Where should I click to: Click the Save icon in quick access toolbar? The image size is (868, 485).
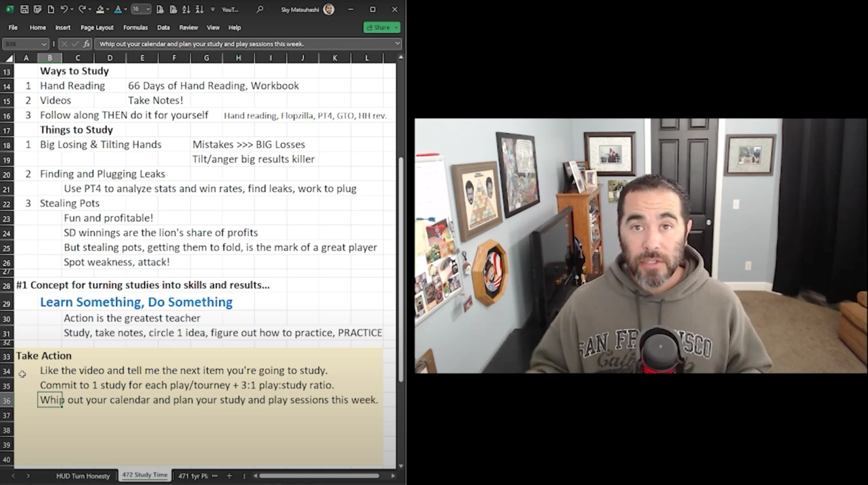click(x=24, y=9)
